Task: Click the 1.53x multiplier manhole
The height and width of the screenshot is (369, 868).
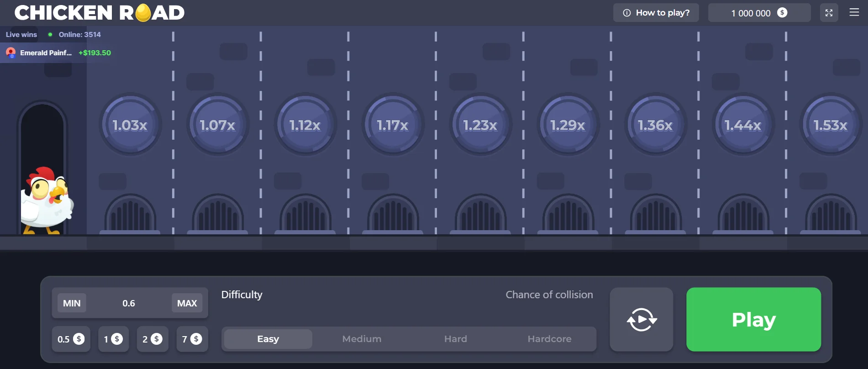Action: (x=831, y=125)
